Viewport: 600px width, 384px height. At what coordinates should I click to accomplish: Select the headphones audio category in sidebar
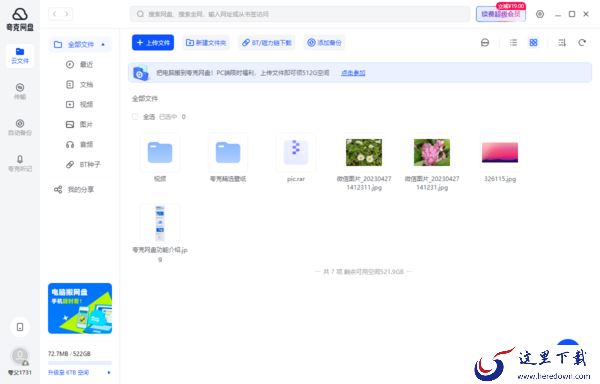79,144
